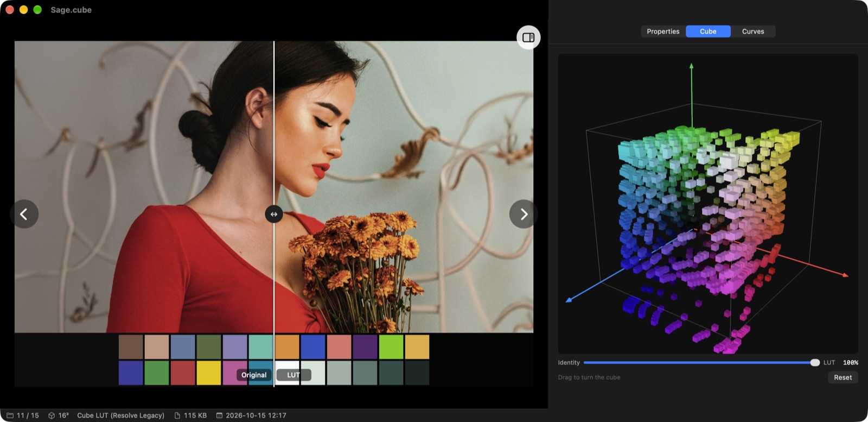Click the lime green swatch
The width and height of the screenshot is (868, 422).
391,347
